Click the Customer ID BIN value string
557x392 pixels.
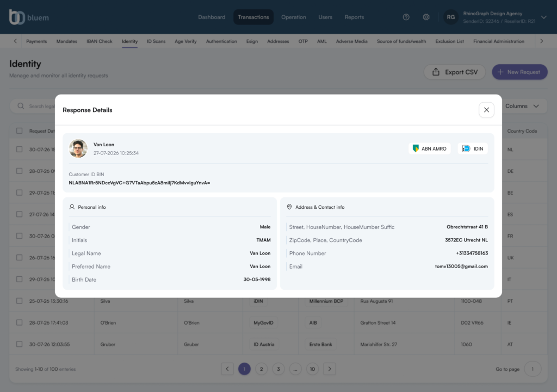click(x=139, y=183)
